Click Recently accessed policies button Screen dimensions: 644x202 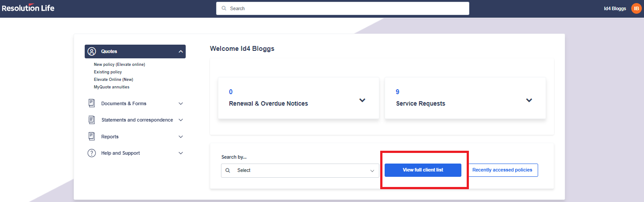502,170
